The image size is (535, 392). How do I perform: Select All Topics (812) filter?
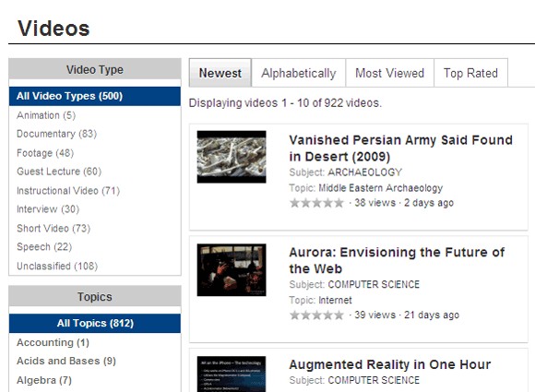click(x=95, y=323)
